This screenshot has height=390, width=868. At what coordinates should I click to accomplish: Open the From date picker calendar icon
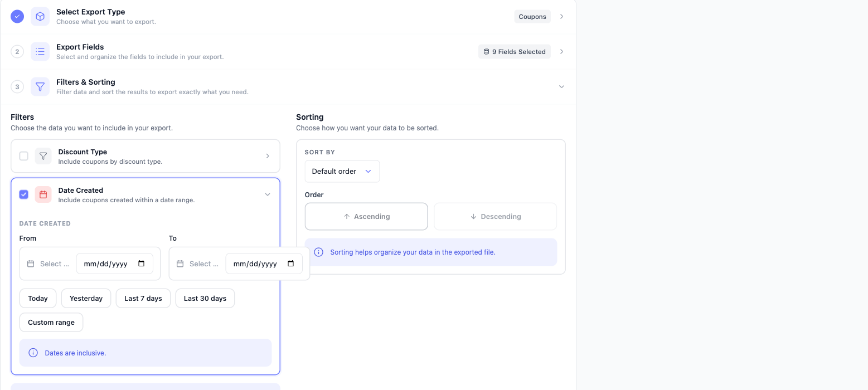tap(141, 264)
